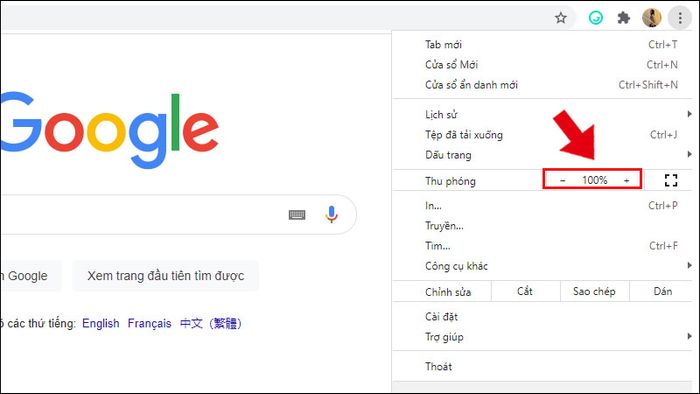This screenshot has height=394, width=700.
Task: Click Xem trang đầu tiên tìm được button
Action: pyautogui.click(x=166, y=276)
